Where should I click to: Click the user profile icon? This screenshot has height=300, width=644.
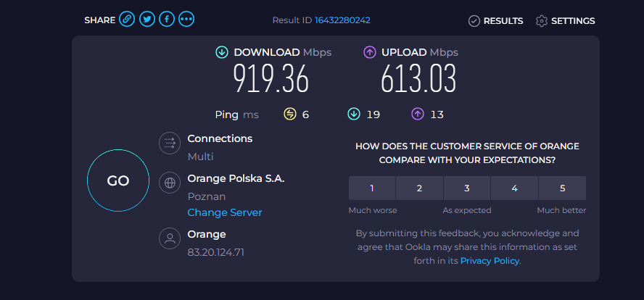(170, 238)
